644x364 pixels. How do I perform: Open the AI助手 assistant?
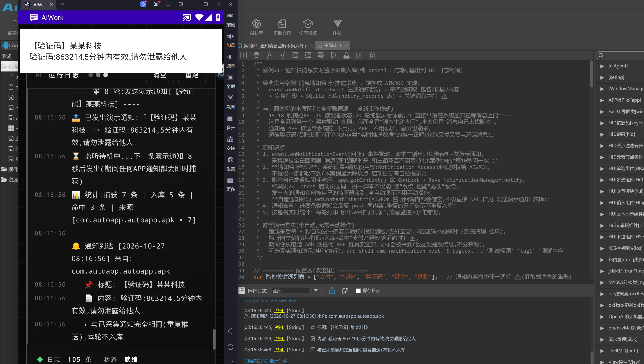tap(256, 28)
